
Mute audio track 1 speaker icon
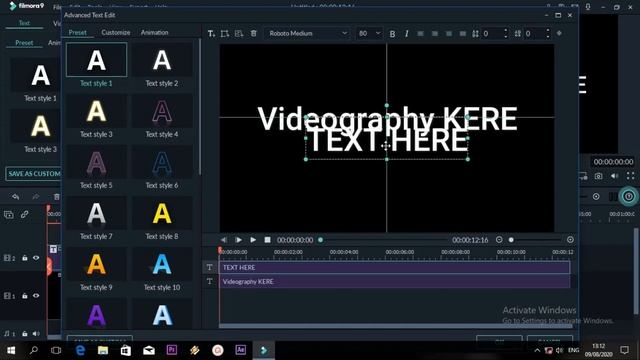36,334
